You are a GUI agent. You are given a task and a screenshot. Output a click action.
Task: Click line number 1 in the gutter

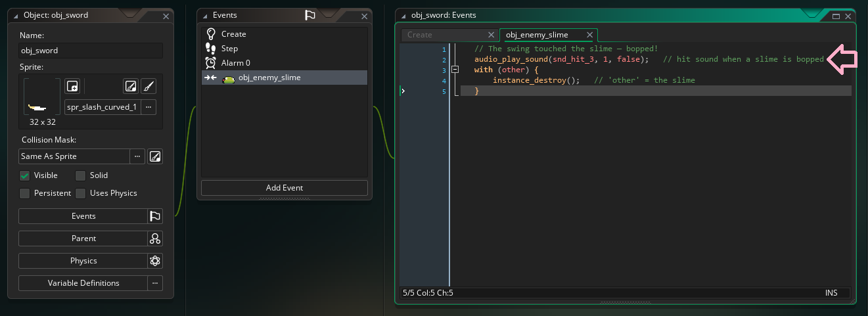point(444,49)
